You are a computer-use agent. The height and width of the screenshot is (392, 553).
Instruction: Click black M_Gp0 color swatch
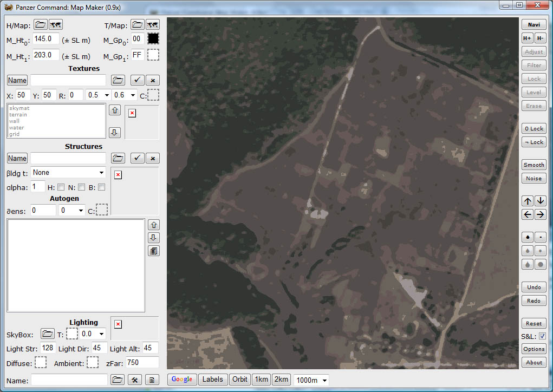click(x=153, y=38)
